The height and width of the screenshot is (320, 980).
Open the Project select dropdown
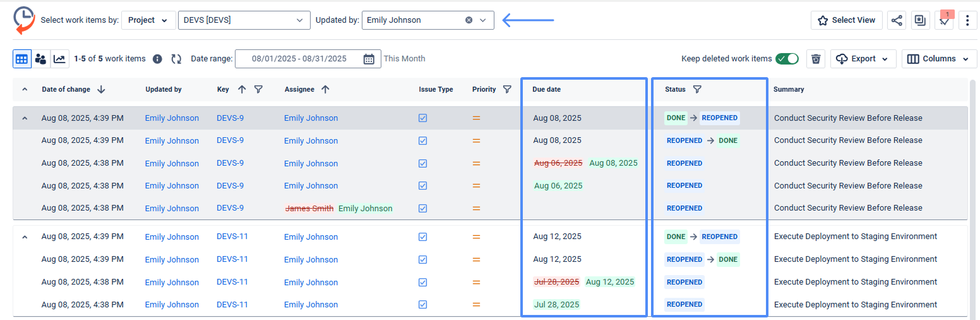[x=148, y=20]
